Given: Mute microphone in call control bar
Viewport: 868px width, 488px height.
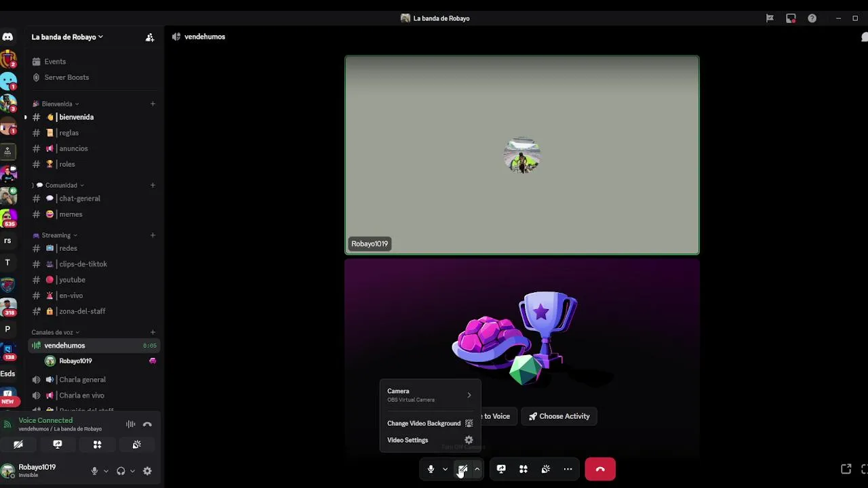Looking at the screenshot, I should (x=431, y=469).
